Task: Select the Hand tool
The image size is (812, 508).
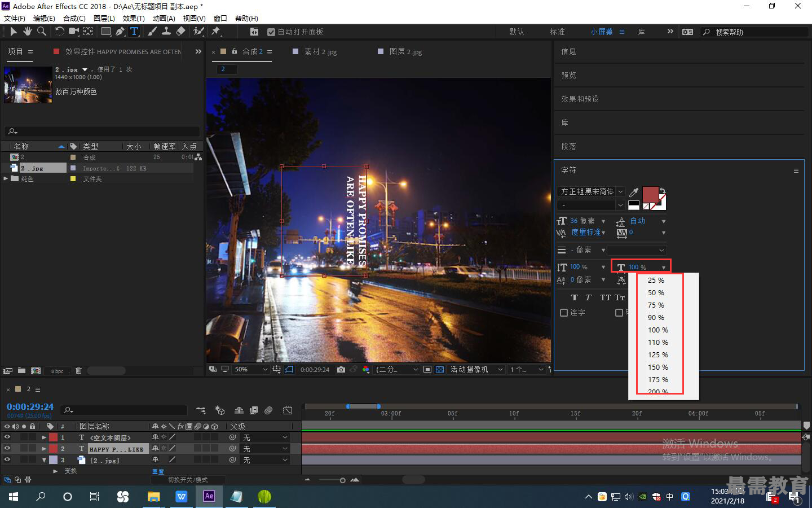Action: click(x=27, y=32)
